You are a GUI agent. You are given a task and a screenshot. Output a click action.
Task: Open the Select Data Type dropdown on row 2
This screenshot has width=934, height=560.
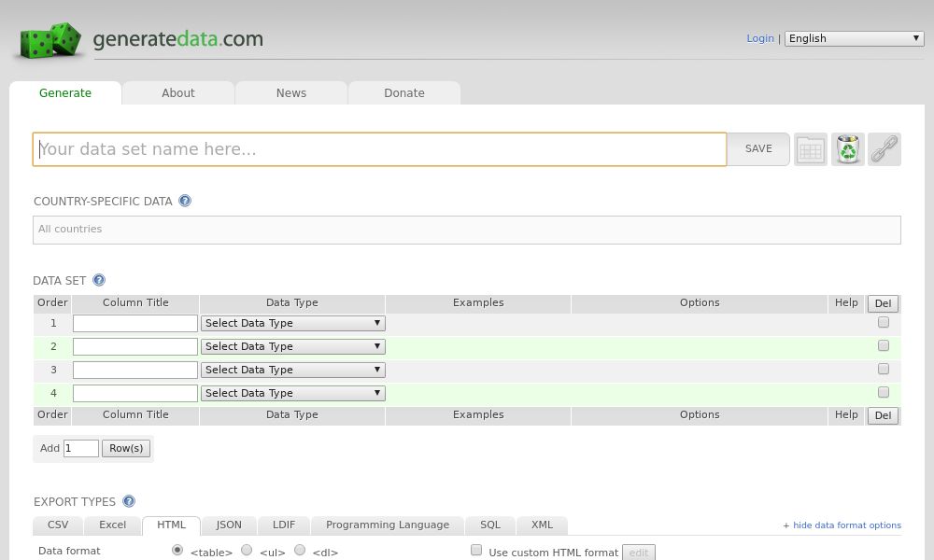[292, 346]
